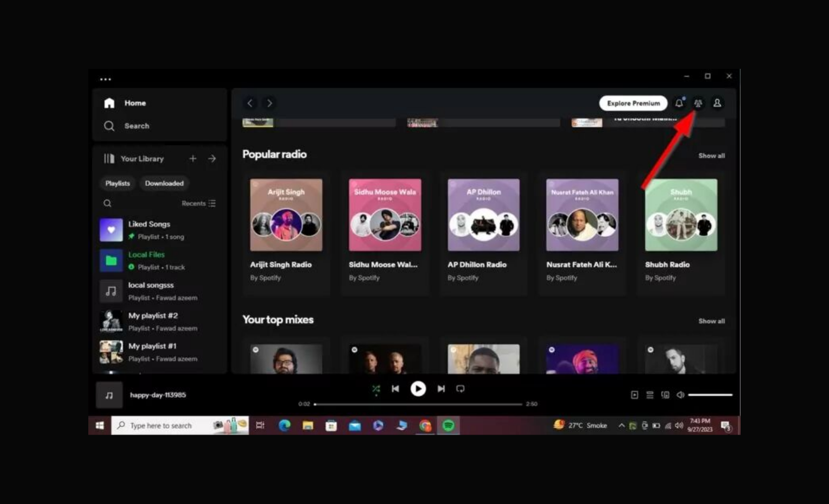Open the Windows notification center
Screen dimensions: 829x504
click(726, 426)
